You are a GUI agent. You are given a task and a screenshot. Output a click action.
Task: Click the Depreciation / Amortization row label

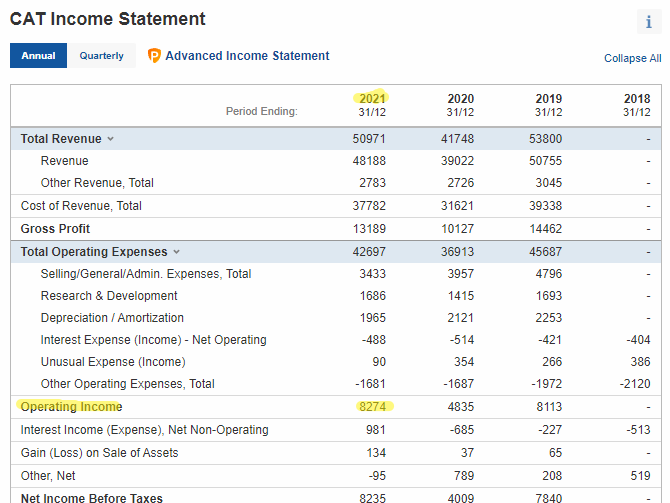pos(112,318)
